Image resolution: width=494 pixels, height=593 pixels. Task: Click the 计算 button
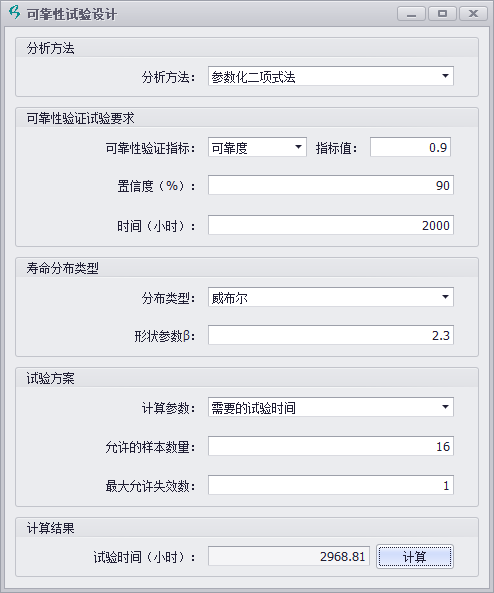(x=415, y=556)
